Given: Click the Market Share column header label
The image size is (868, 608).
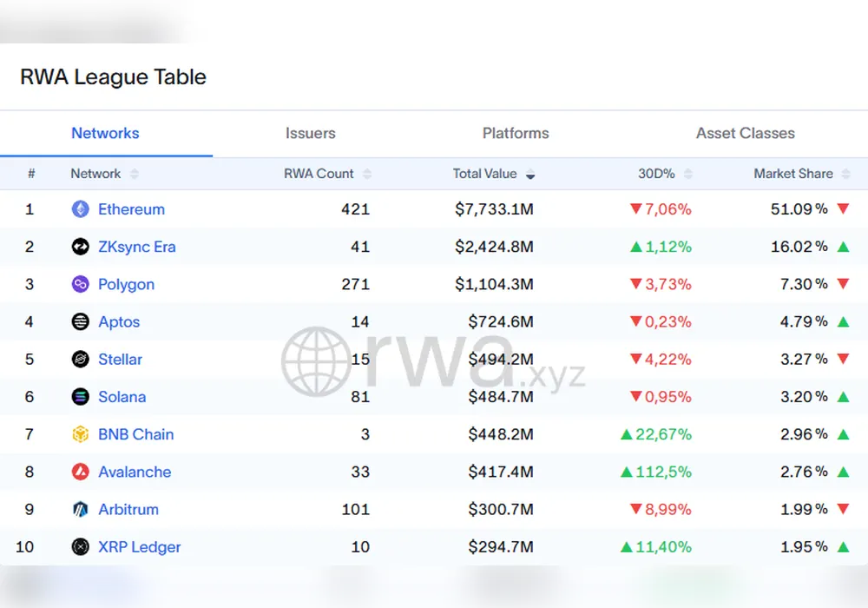Looking at the screenshot, I should tap(793, 174).
